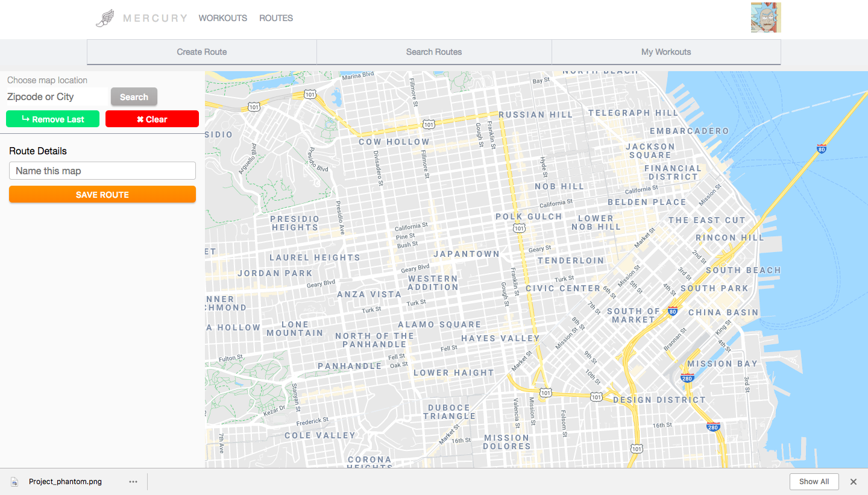Image resolution: width=868 pixels, height=495 pixels.
Task: Click the DUBOCE TRIANGLE map label
Action: tap(449, 412)
